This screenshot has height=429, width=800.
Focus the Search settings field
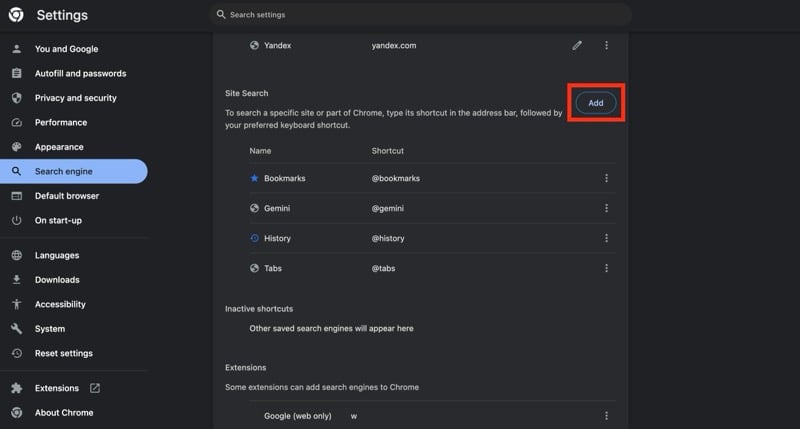[420, 15]
